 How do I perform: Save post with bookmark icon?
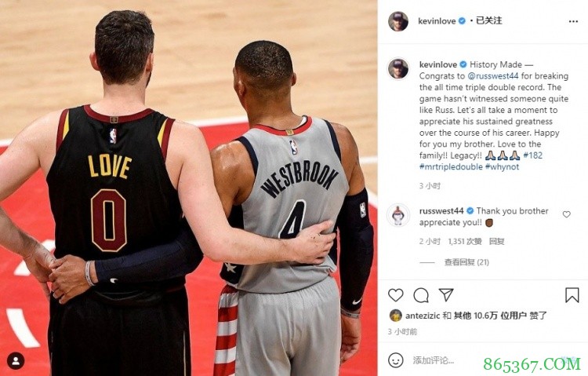tap(572, 295)
